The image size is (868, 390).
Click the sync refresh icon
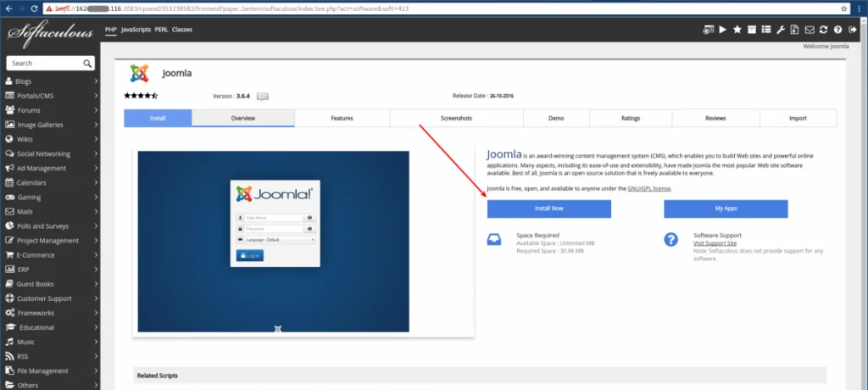824,30
